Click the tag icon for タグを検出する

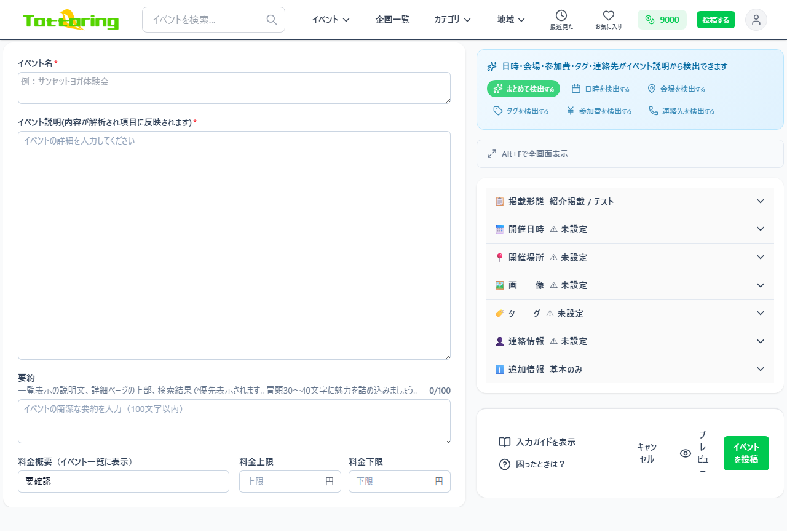pos(498,111)
